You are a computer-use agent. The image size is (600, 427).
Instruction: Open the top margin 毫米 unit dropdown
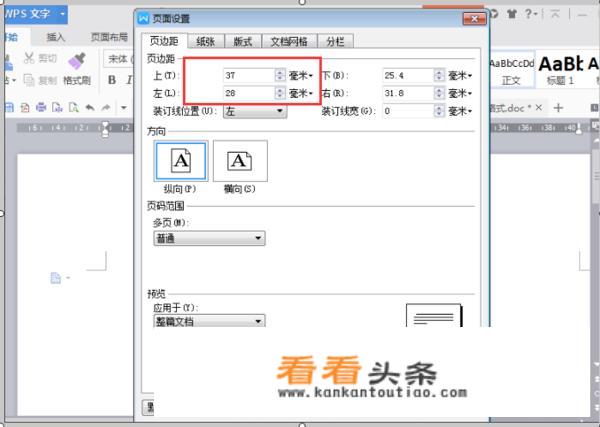click(x=301, y=75)
